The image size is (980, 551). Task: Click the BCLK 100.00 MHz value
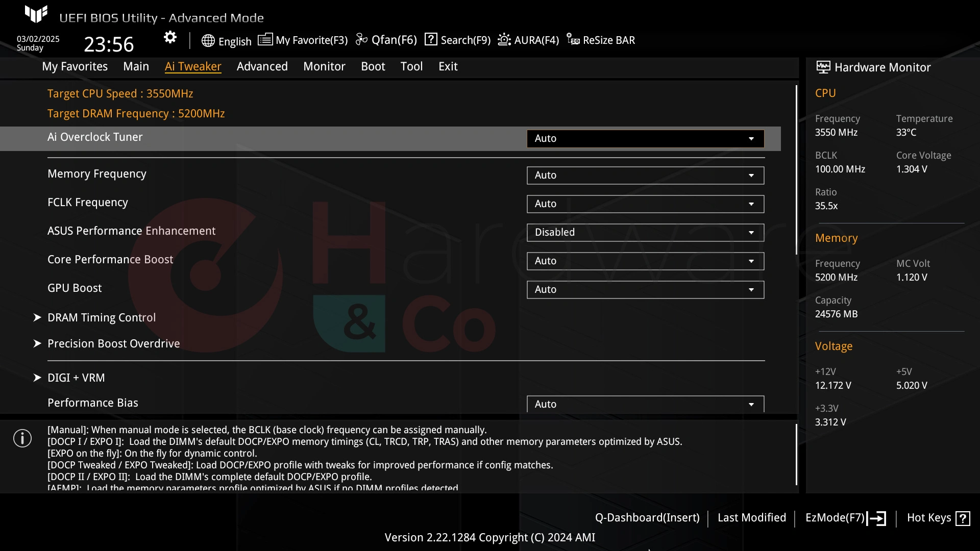click(x=840, y=169)
